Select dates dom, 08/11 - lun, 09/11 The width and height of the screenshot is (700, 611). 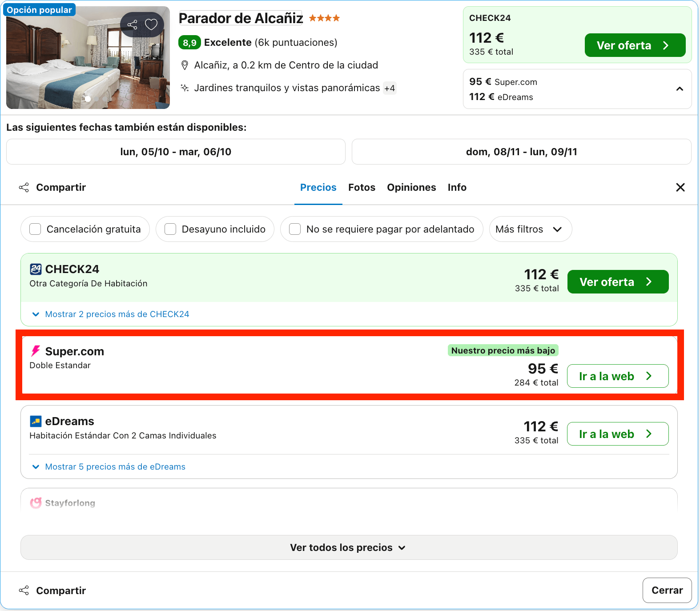pyautogui.click(x=522, y=152)
